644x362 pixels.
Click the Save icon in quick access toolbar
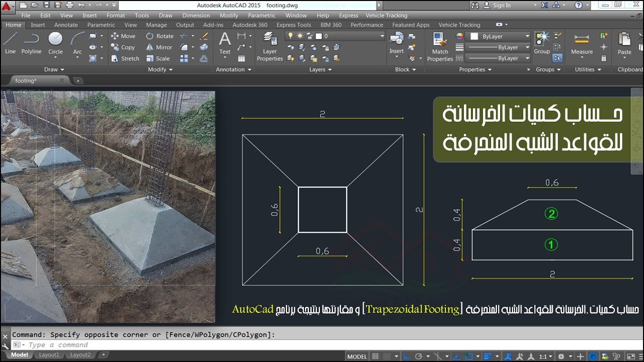(47, 5)
